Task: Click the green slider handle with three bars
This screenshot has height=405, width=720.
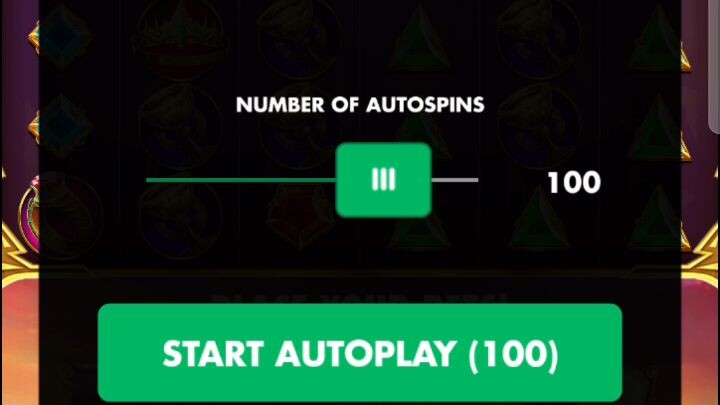Action: pos(383,180)
